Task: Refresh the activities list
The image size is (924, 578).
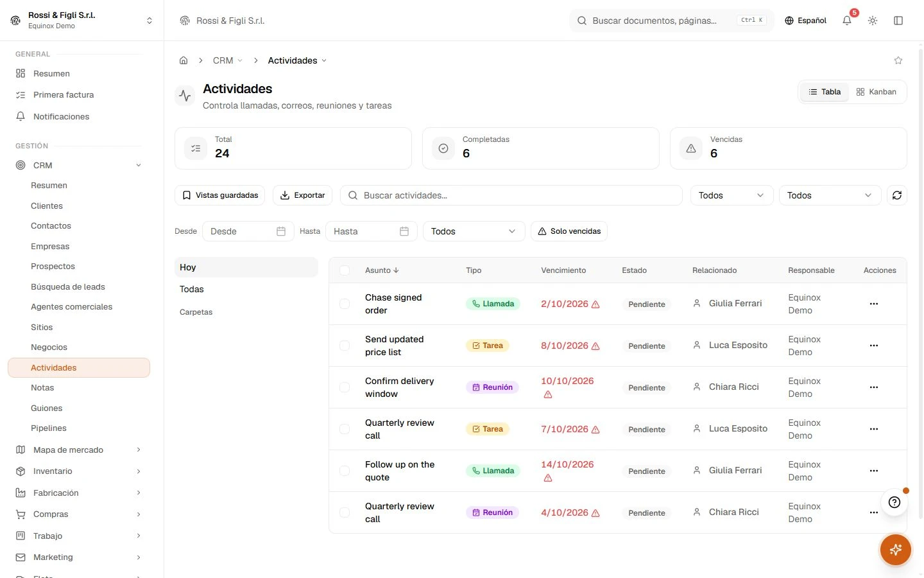Action: pos(897,195)
